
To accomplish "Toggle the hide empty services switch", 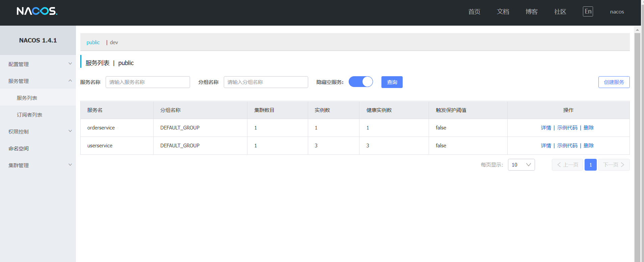I will 360,82.
